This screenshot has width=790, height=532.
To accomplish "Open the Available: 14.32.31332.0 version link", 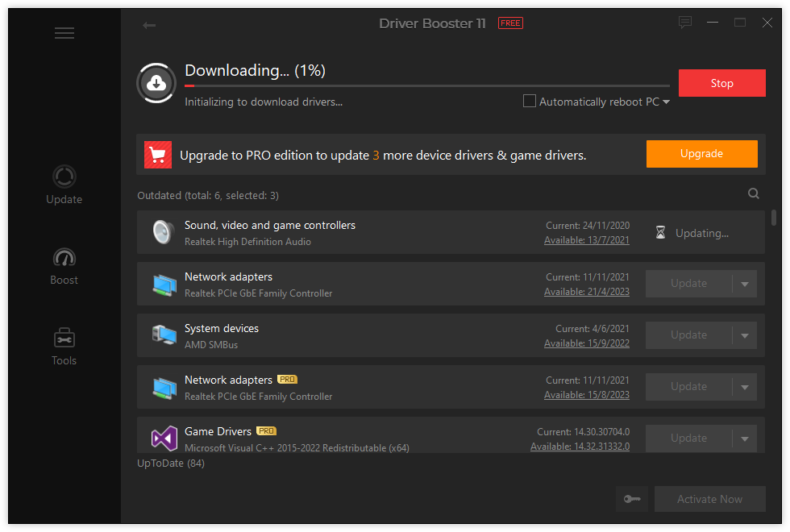I will (580, 447).
